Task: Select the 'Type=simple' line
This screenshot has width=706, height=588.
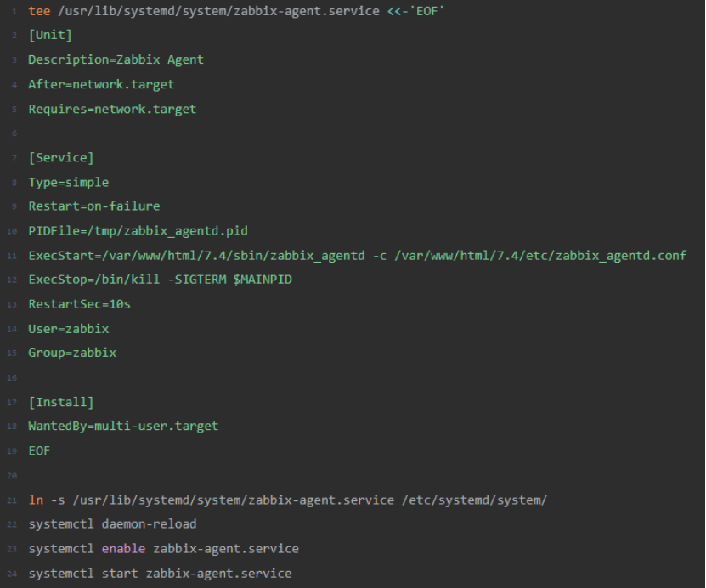Action: (68, 183)
